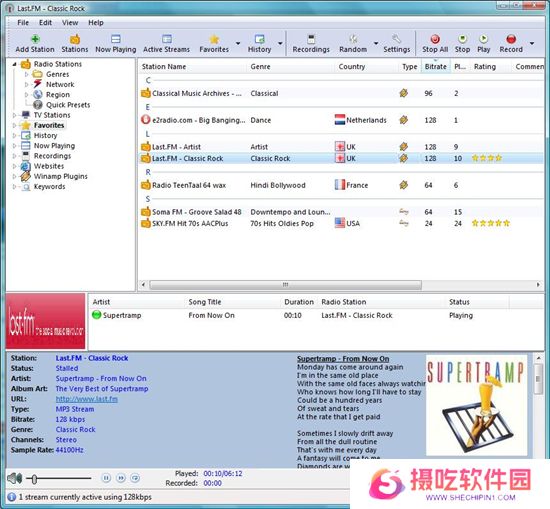Viewport: 550px width, 509px height.
Task: Open the dropdown arrow next to Random
Action: 376,43
